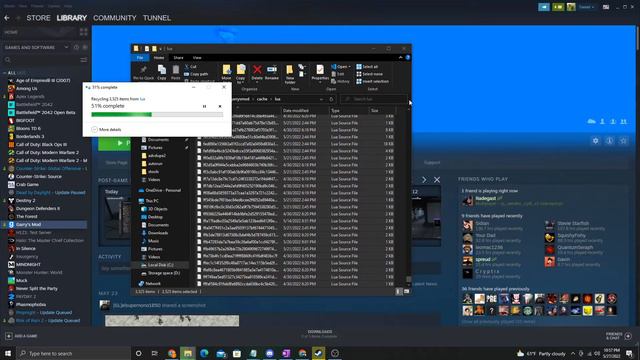Click the green Play button
The image size is (640, 360).
(114, 143)
